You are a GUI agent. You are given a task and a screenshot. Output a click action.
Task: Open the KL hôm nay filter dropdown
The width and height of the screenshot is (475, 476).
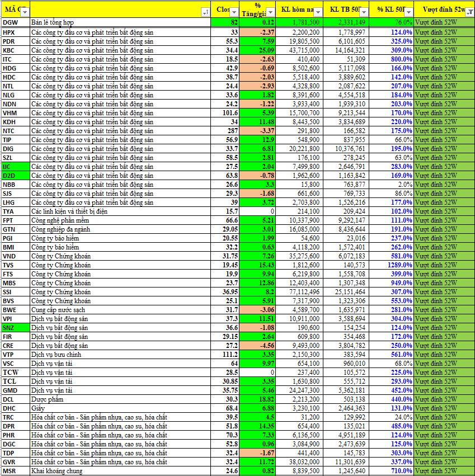[318, 12]
